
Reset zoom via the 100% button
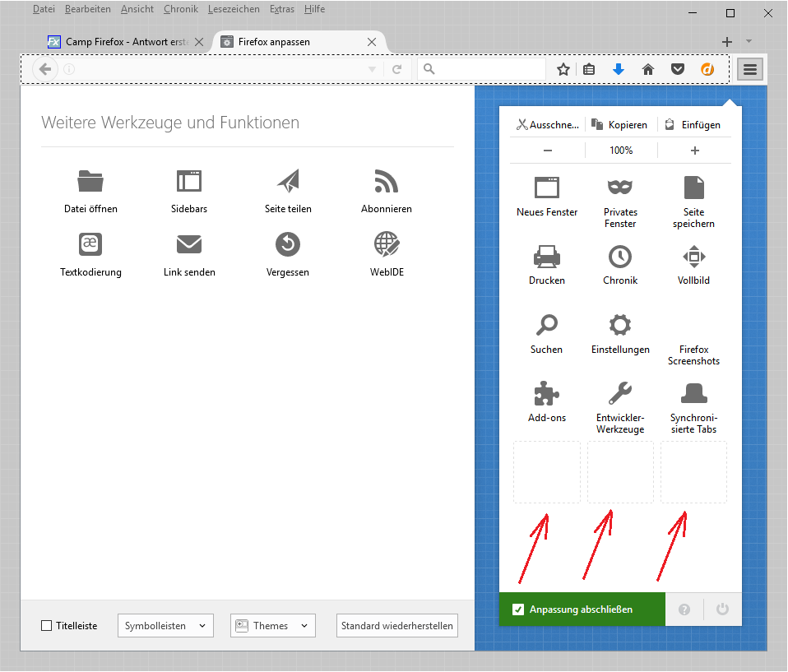pos(621,151)
